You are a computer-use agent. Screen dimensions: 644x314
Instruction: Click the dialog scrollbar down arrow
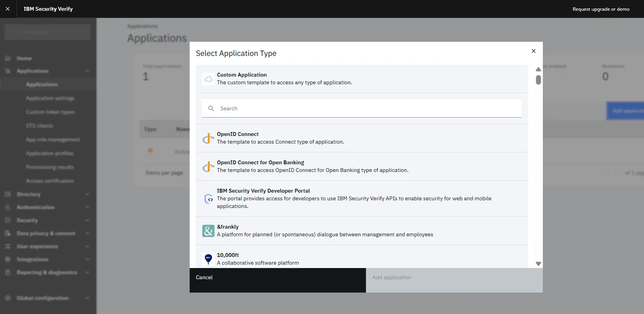pos(538,264)
